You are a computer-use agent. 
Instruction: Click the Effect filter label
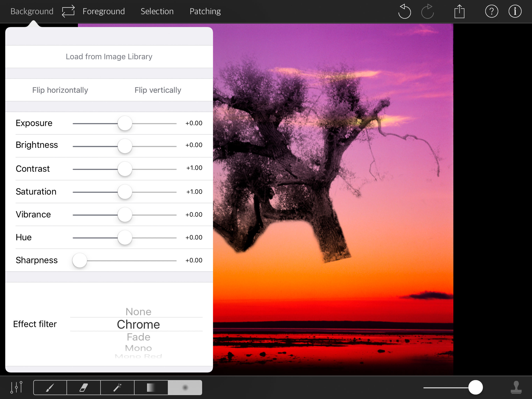(35, 324)
